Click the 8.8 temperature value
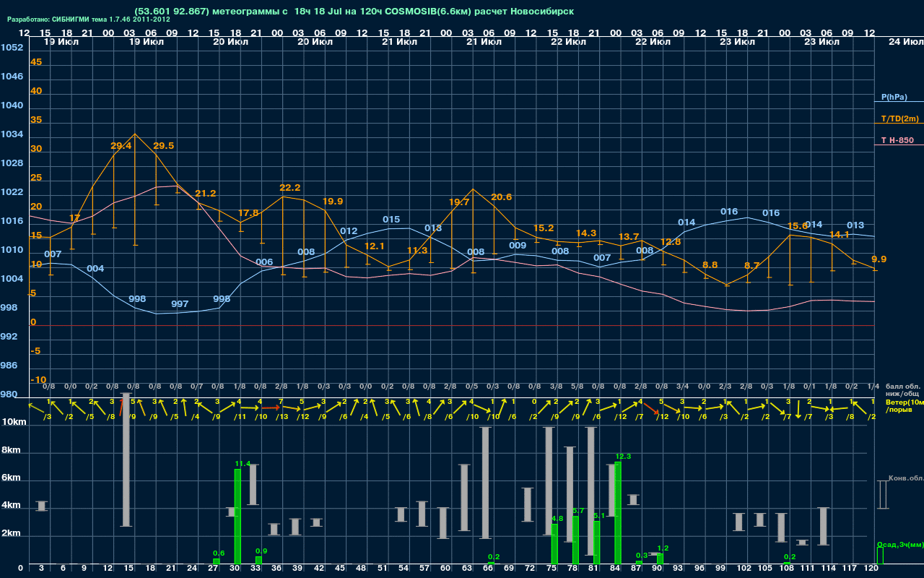Screen dimensions: 924x578 coord(710,265)
